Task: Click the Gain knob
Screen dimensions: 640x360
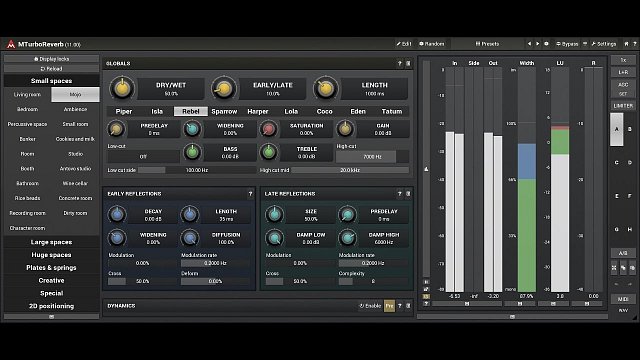Action: tap(345, 129)
